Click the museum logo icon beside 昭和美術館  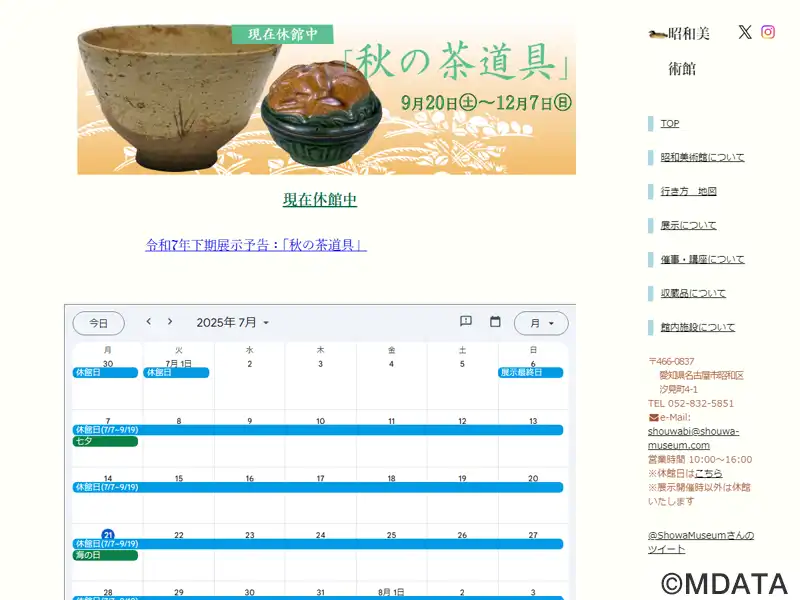click(x=658, y=34)
